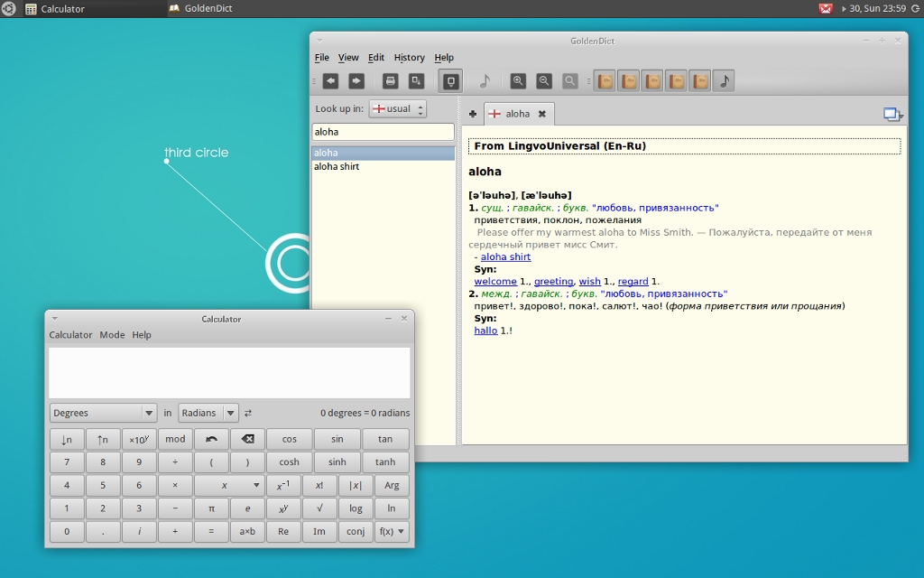Image resolution: width=924 pixels, height=578 pixels.
Task: Print the aloha article
Action: coord(390,80)
